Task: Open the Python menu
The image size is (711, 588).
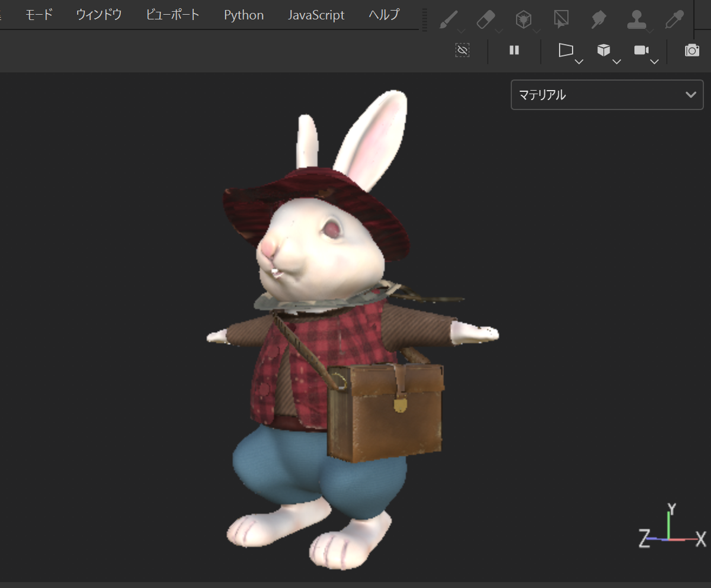Action: coord(244,15)
